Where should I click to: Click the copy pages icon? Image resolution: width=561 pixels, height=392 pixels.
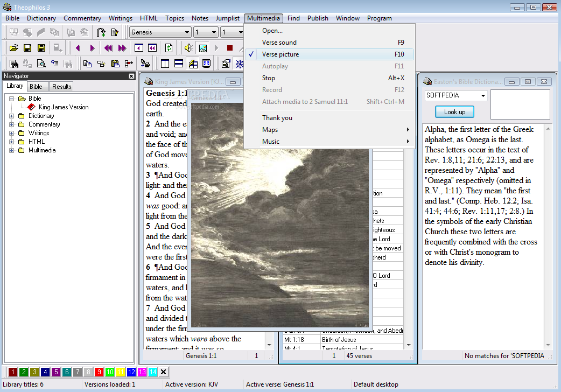point(87,64)
